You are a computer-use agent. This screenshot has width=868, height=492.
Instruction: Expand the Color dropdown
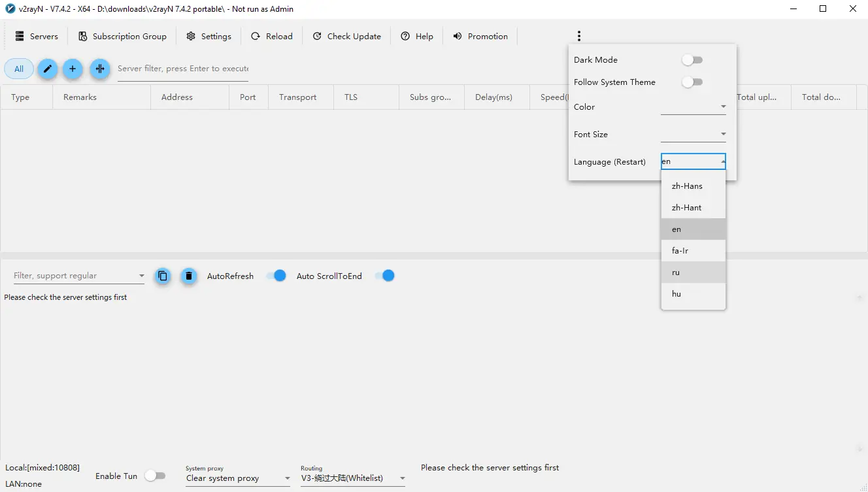(x=693, y=107)
